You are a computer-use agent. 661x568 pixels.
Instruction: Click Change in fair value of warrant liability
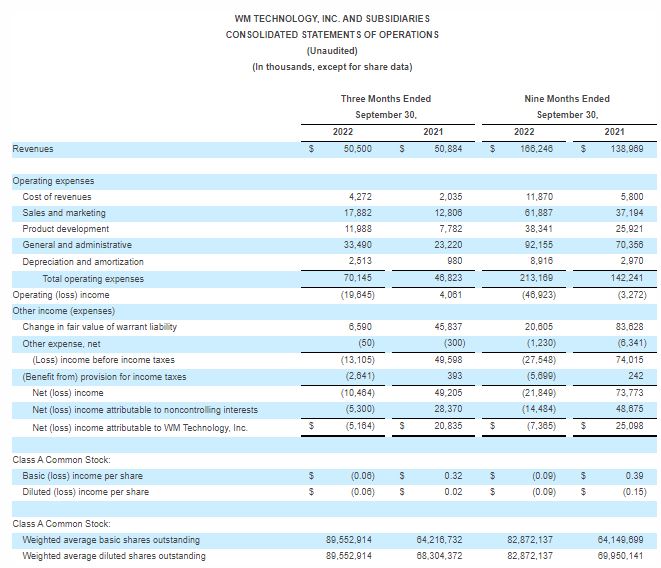click(99, 327)
